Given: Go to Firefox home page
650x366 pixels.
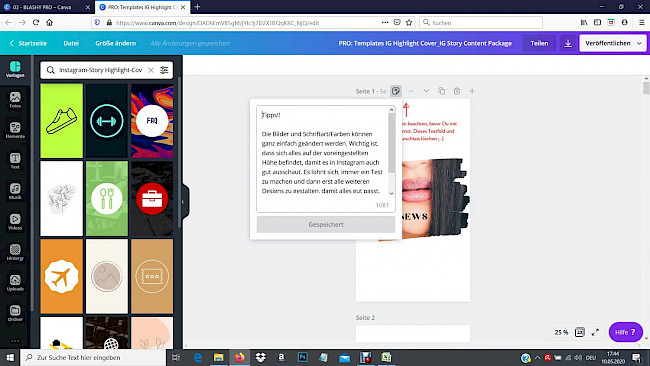Looking at the screenshot, I should coord(49,22).
